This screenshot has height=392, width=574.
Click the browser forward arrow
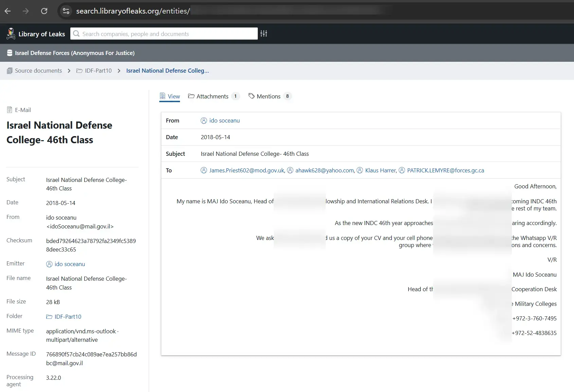click(x=26, y=11)
